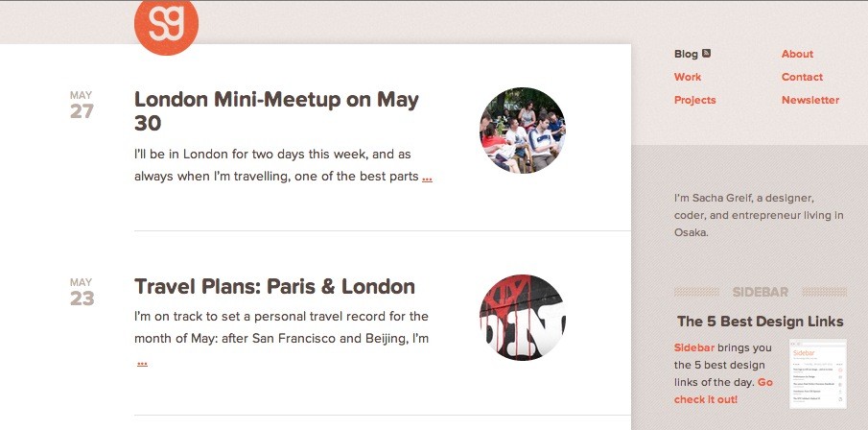The height and width of the screenshot is (430, 868).
Task: Open the Projects navigation link
Action: (x=694, y=100)
